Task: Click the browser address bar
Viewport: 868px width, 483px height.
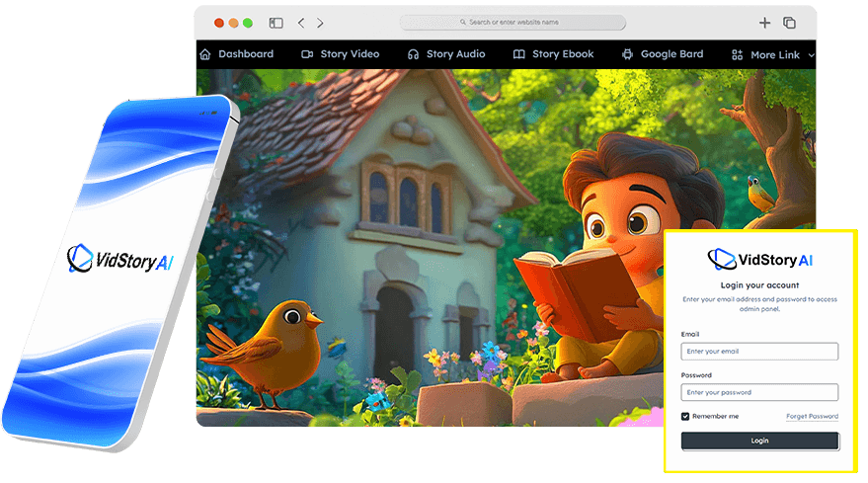Action: [x=513, y=22]
